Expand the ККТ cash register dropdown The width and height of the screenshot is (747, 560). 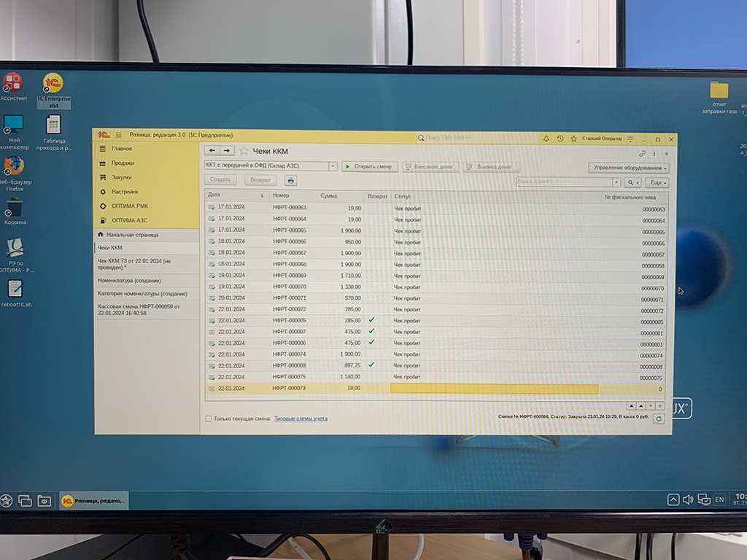(333, 166)
